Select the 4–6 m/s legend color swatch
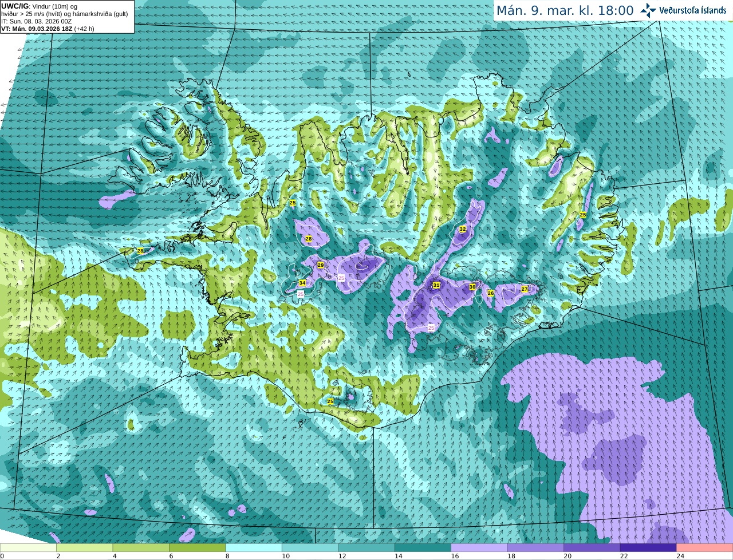 click(x=141, y=547)
